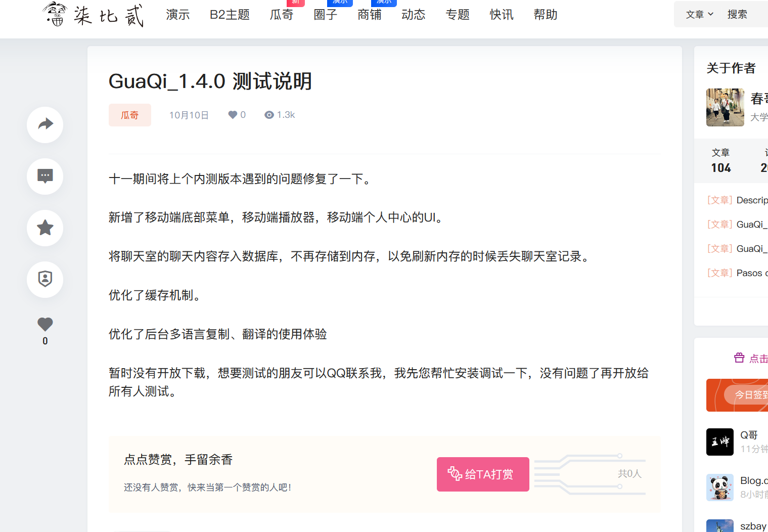Favorite the article with star icon
The width and height of the screenshot is (768, 532).
[45, 228]
